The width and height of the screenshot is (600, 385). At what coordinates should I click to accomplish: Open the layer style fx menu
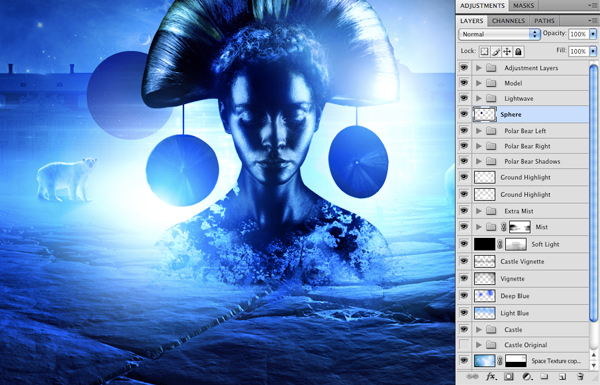[x=491, y=377]
